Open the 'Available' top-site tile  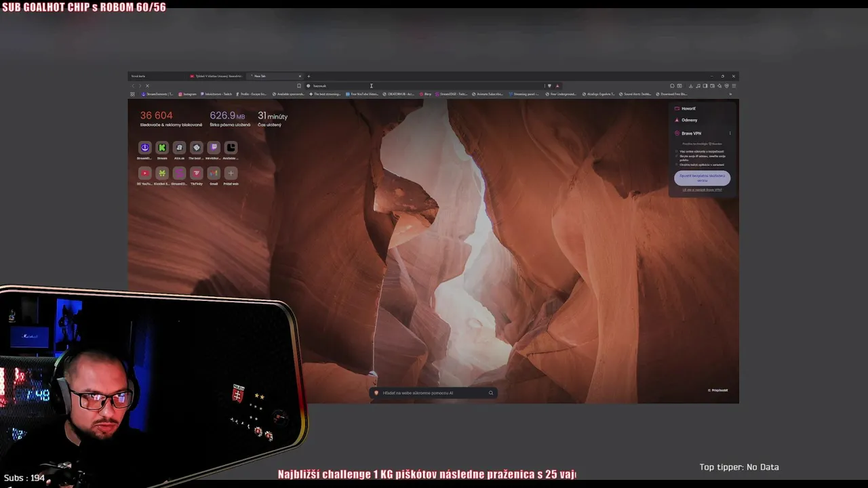coord(231,148)
